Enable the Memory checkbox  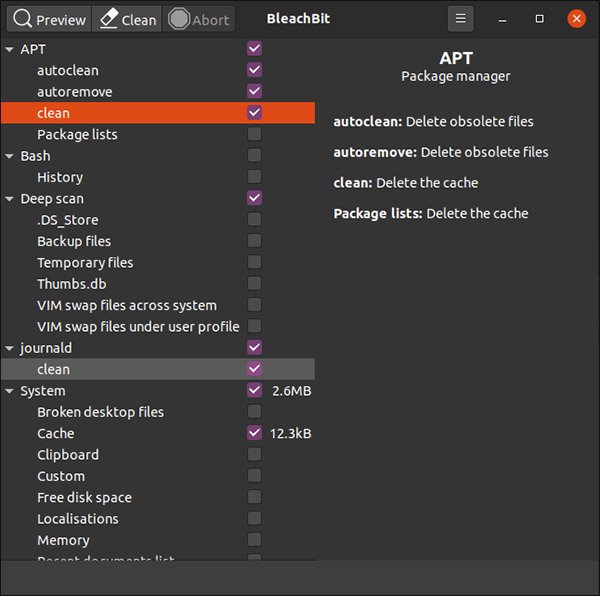coord(254,540)
